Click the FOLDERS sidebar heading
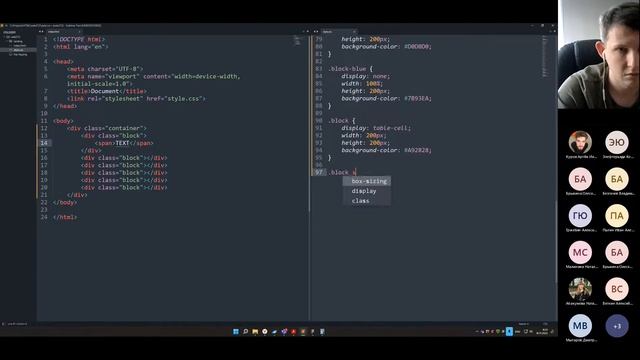Image resolution: width=640 pixels, height=360 pixels. click(x=9, y=32)
